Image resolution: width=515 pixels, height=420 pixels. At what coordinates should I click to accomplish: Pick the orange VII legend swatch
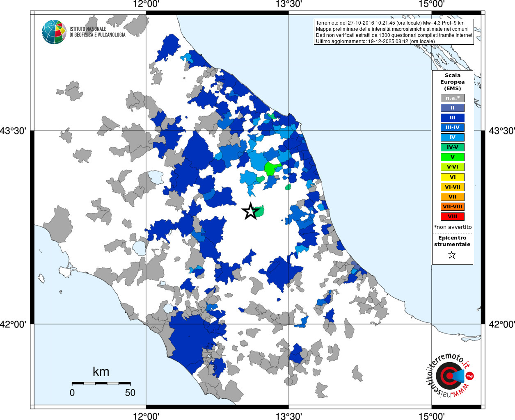pos(452,197)
